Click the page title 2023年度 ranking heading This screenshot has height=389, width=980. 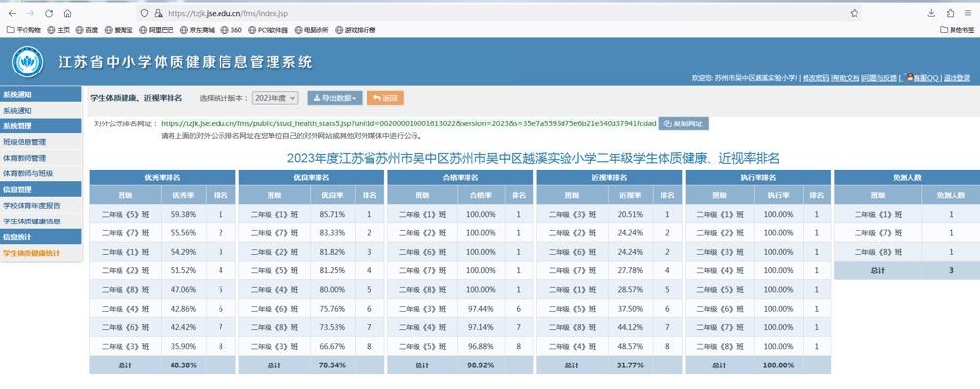click(533, 158)
